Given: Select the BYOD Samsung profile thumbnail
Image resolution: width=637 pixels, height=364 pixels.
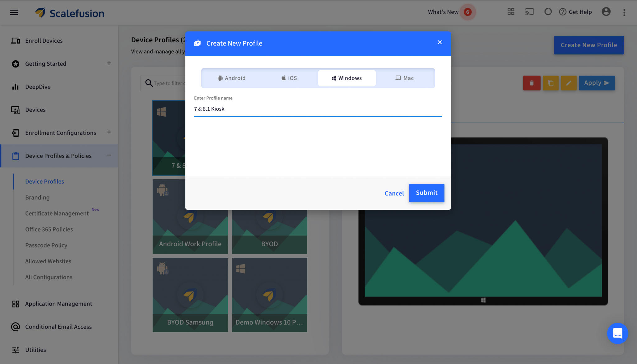Looking at the screenshot, I should point(190,295).
